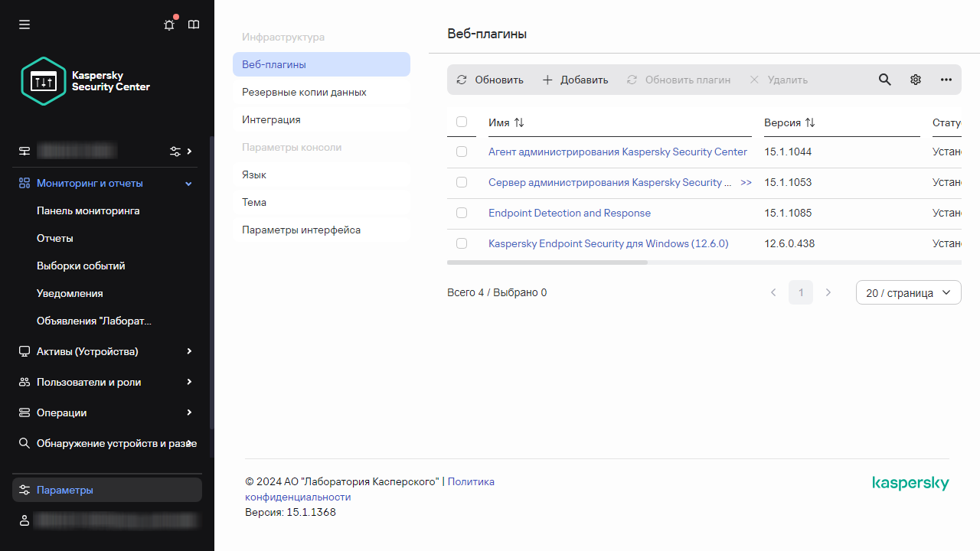The width and height of the screenshot is (980, 551).
Task: Click the Добавить button
Action: pyautogui.click(x=575, y=80)
